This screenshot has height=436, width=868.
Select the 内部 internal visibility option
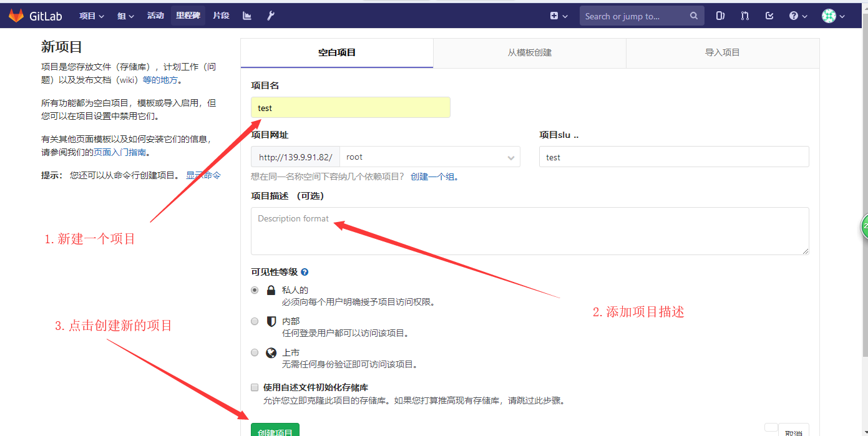coord(255,321)
